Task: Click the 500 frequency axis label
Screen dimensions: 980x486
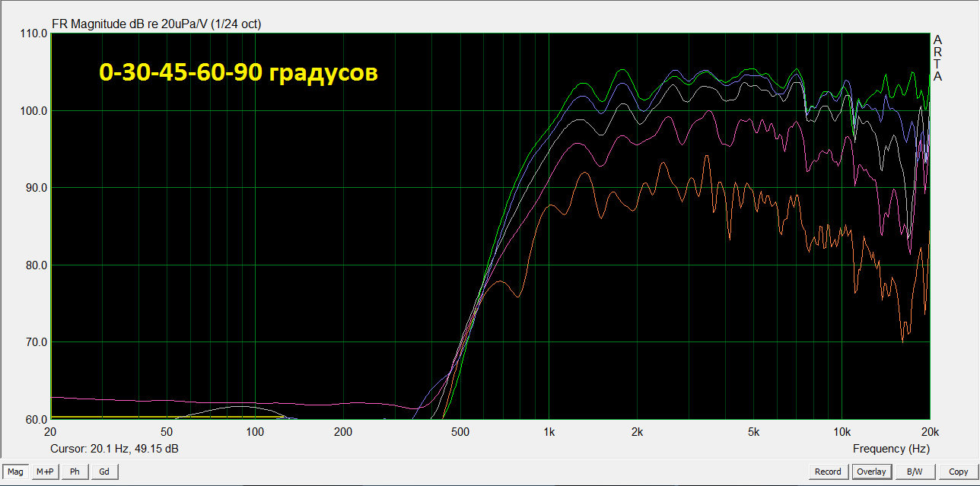Action: point(460,432)
